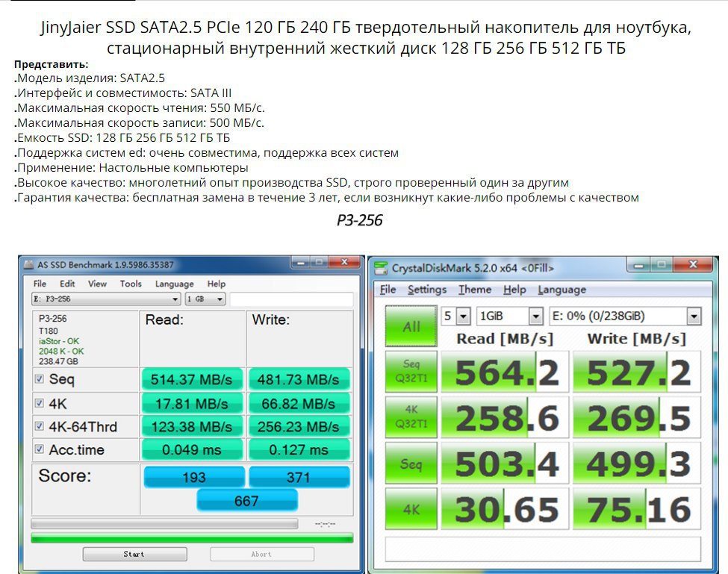Open the 1GiB test size dropdown
This screenshot has height=574, width=728.
[x=510, y=316]
